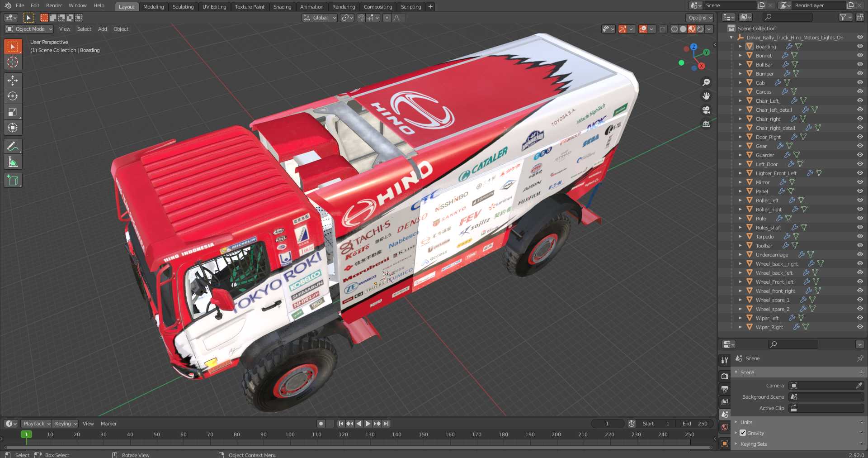Select the Rotate tool
Screen dimensions: 868x458
(13, 96)
